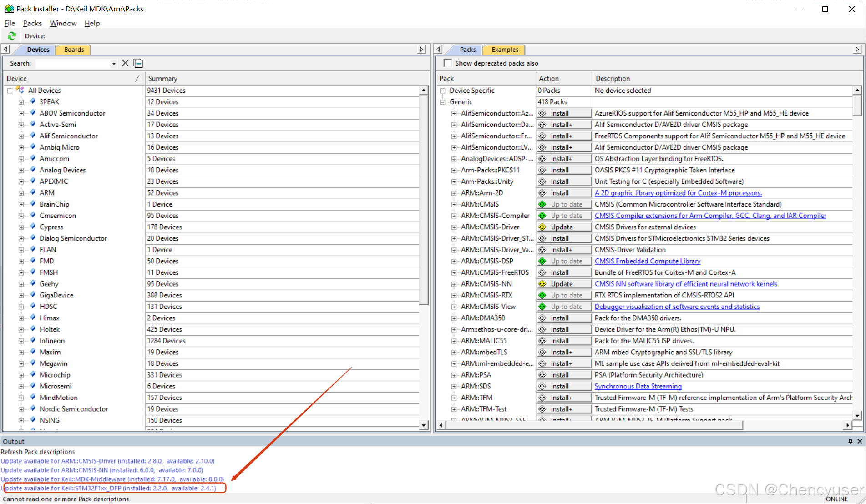Expand the Holtek vendor node

coord(21,329)
